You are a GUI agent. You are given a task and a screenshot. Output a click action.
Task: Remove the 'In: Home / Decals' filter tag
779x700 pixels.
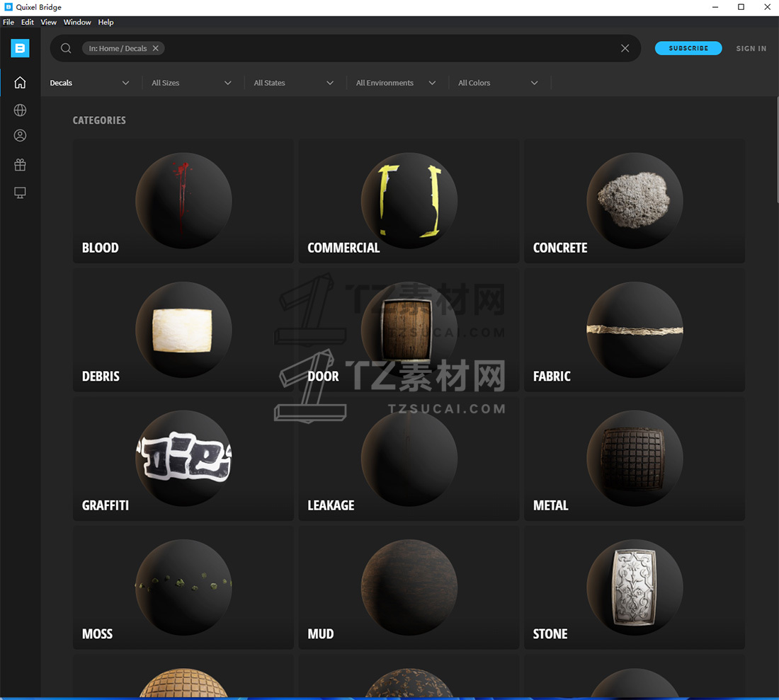pos(156,48)
